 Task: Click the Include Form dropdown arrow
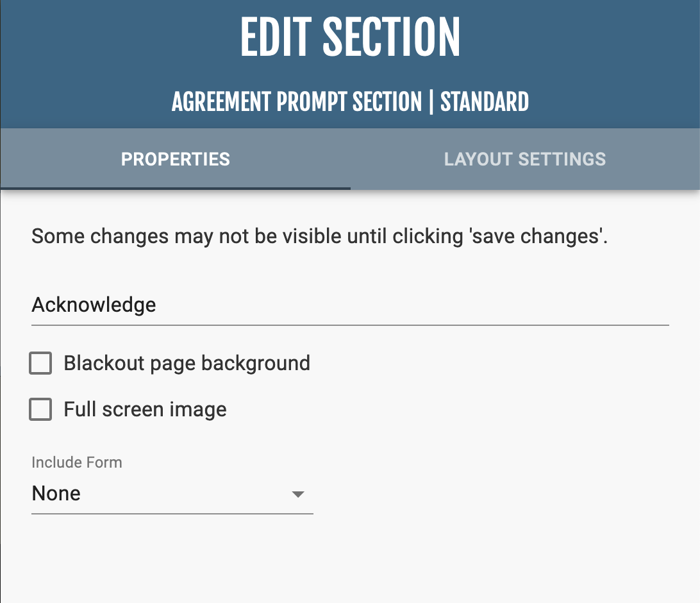pyautogui.click(x=297, y=495)
